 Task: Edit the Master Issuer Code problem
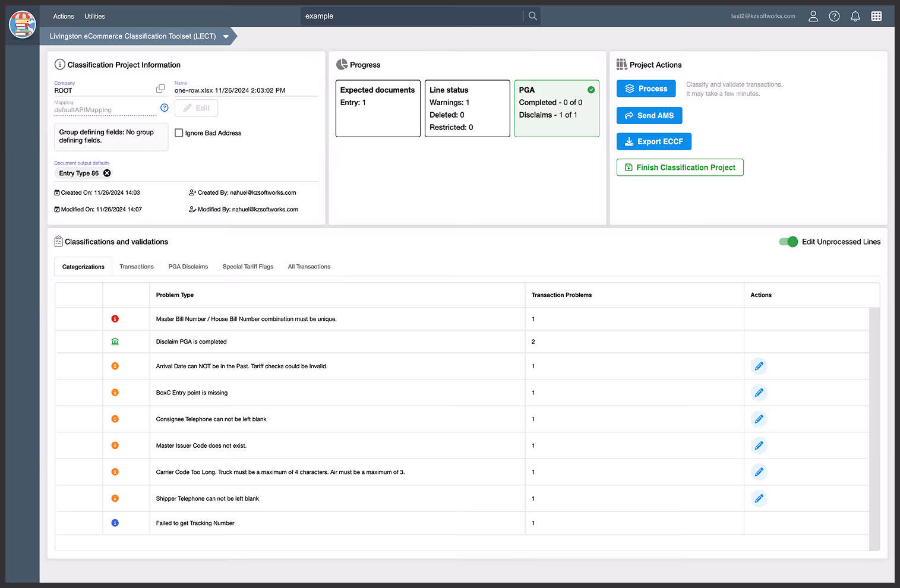[759, 445]
